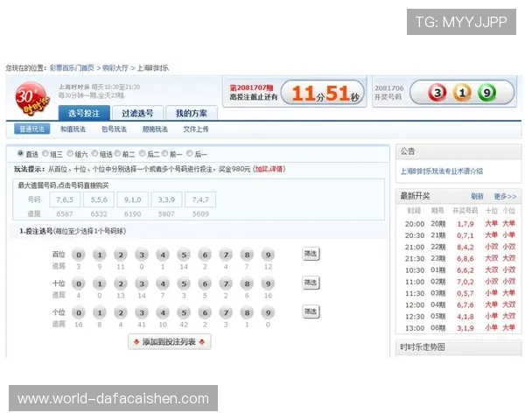Viewport: 525px width, 420px height.
Task: Select the 组三 radio option
Action: 45,153
